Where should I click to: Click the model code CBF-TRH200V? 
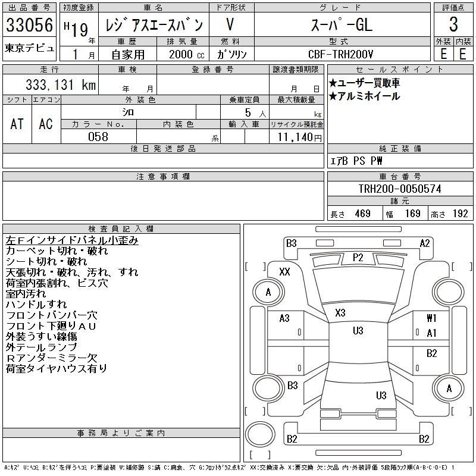[x=342, y=54]
